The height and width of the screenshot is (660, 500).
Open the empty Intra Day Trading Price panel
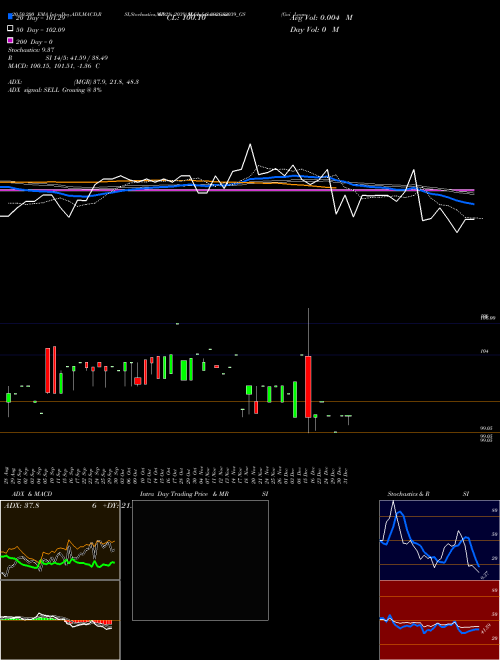pos(200,560)
